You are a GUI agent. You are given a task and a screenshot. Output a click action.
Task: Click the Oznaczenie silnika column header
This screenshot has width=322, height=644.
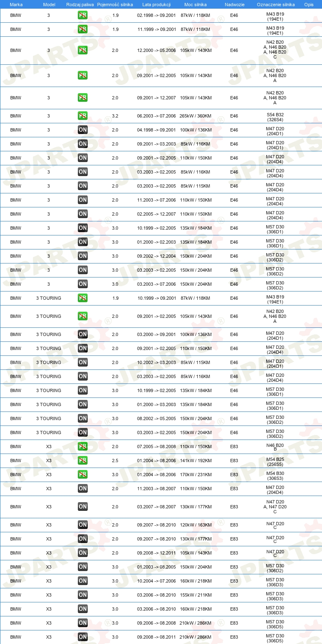click(x=275, y=4)
